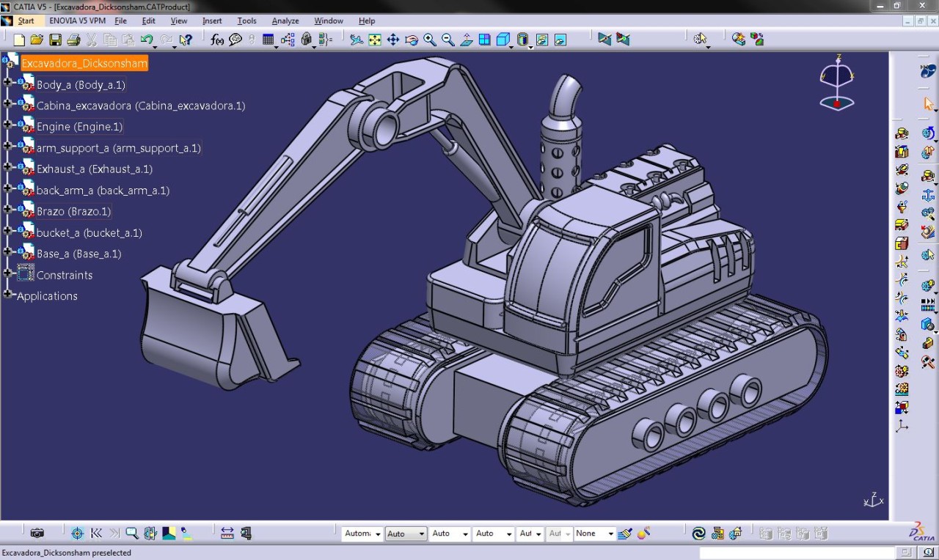Open the Insert menu

pyautogui.click(x=212, y=21)
